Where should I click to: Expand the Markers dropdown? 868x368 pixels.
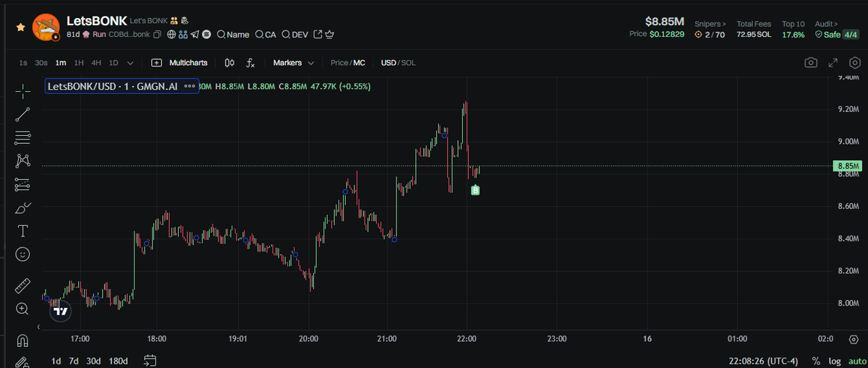(x=294, y=63)
